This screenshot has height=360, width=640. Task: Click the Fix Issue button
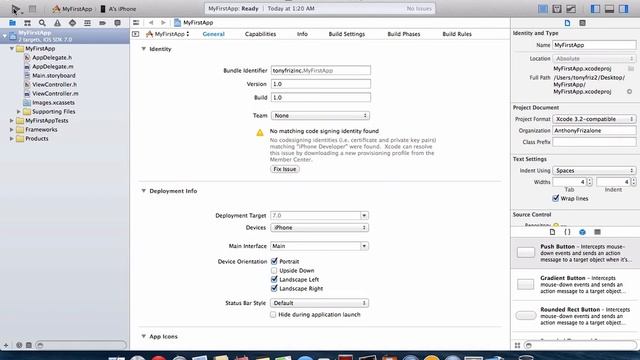pyautogui.click(x=284, y=169)
